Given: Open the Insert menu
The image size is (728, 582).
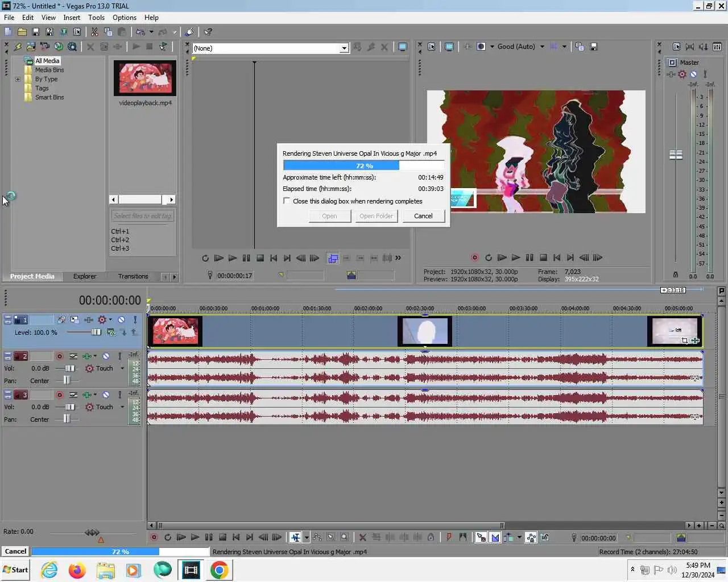Looking at the screenshot, I should point(72,18).
